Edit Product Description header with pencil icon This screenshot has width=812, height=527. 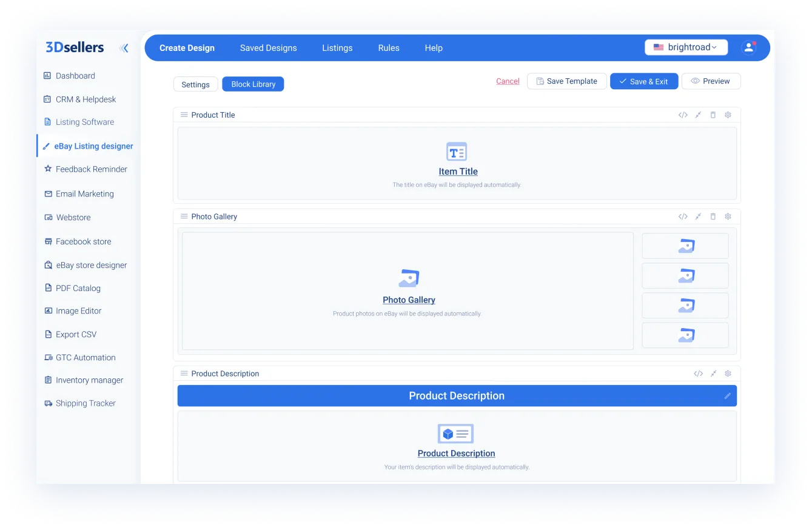click(728, 396)
